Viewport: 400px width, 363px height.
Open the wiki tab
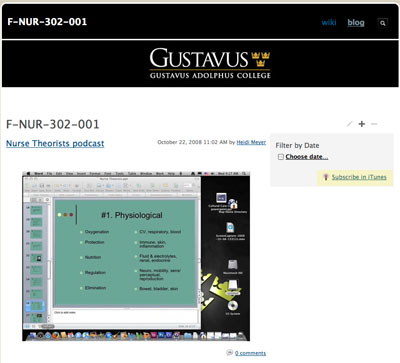point(329,22)
